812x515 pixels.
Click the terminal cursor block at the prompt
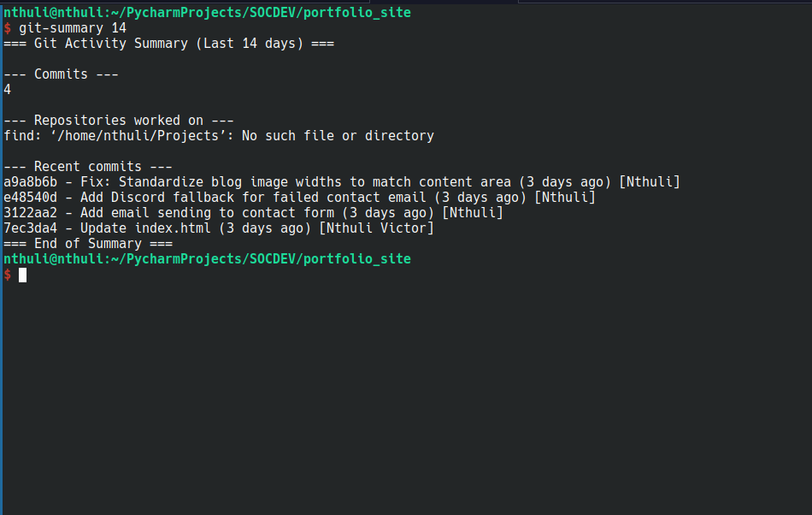[23, 275]
